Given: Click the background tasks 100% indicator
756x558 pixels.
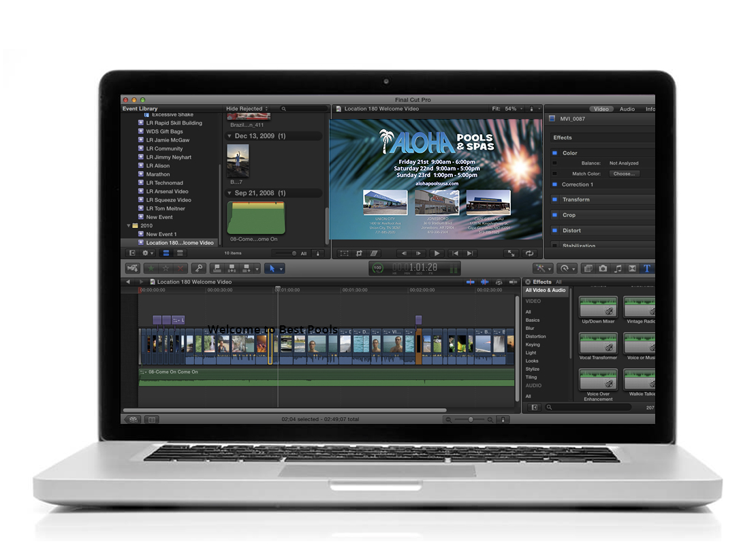Looking at the screenshot, I should tap(377, 268).
